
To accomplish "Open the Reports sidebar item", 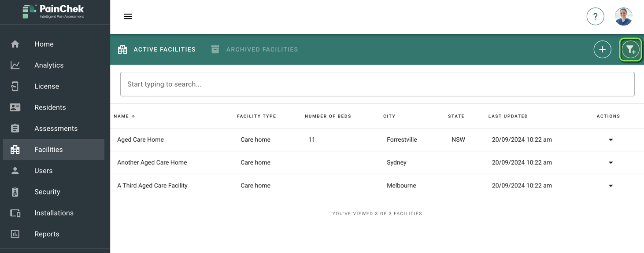I will [x=47, y=234].
